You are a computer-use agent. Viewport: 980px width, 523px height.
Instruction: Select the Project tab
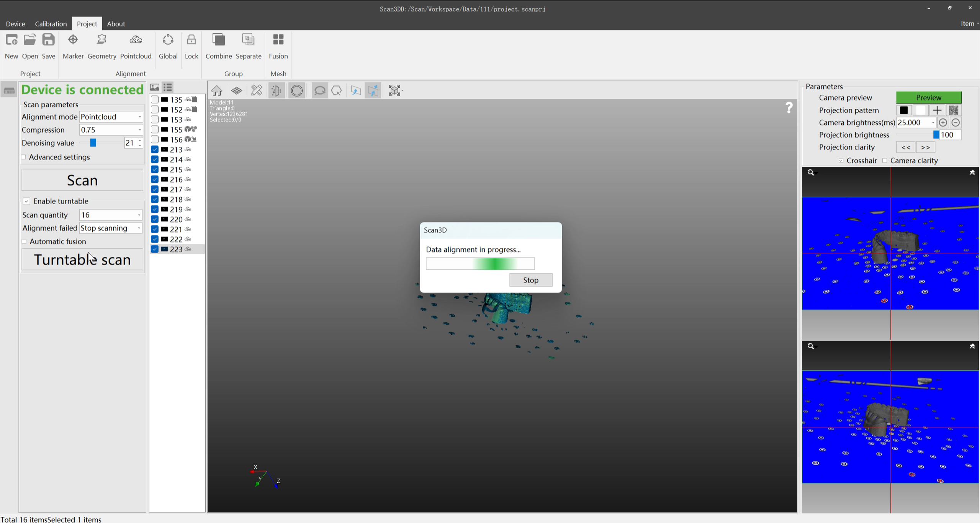point(87,24)
